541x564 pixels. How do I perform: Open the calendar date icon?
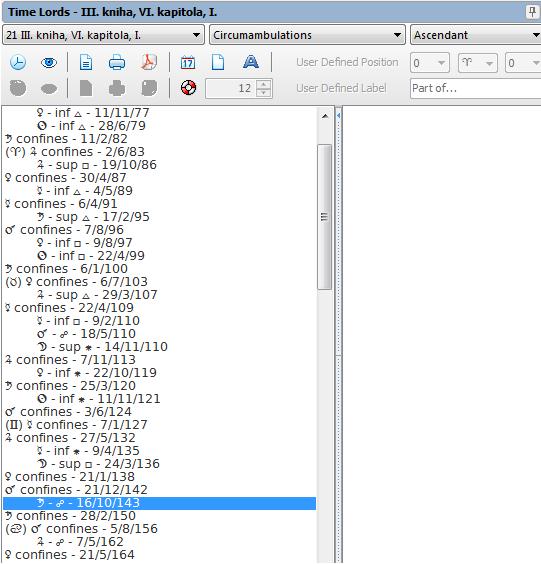point(188,63)
